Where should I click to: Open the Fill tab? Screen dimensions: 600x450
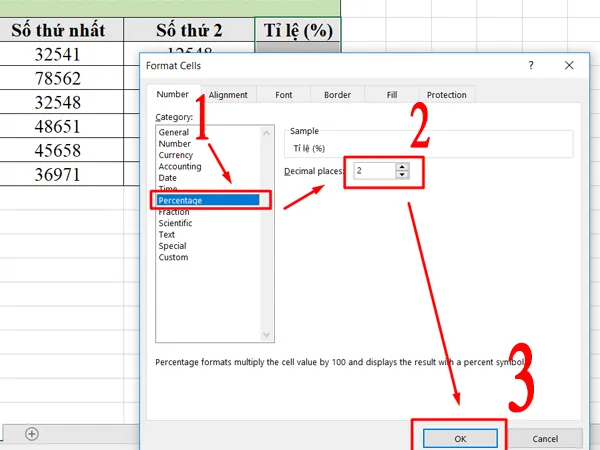[x=392, y=95]
